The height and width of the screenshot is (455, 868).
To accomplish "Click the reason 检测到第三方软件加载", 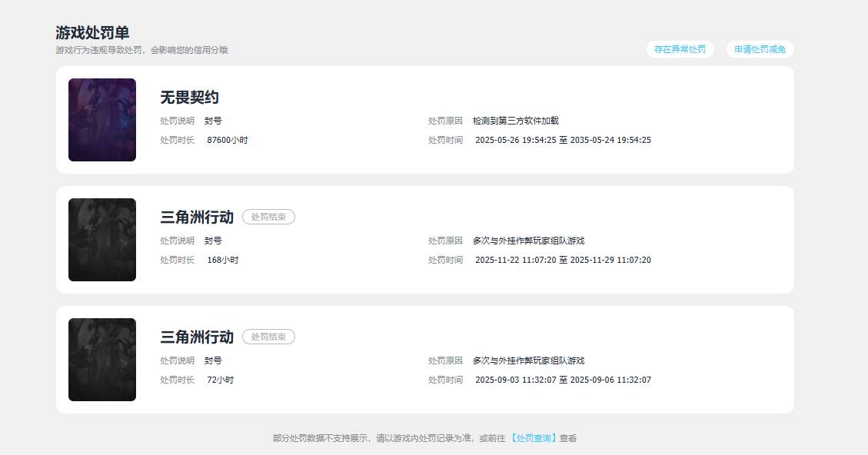I will click(516, 121).
